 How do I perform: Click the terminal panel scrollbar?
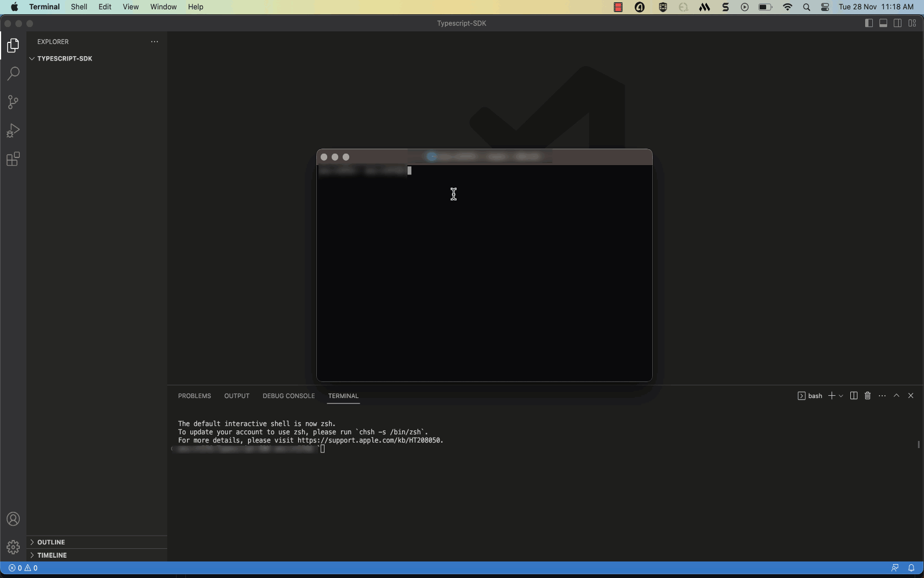pos(919,444)
